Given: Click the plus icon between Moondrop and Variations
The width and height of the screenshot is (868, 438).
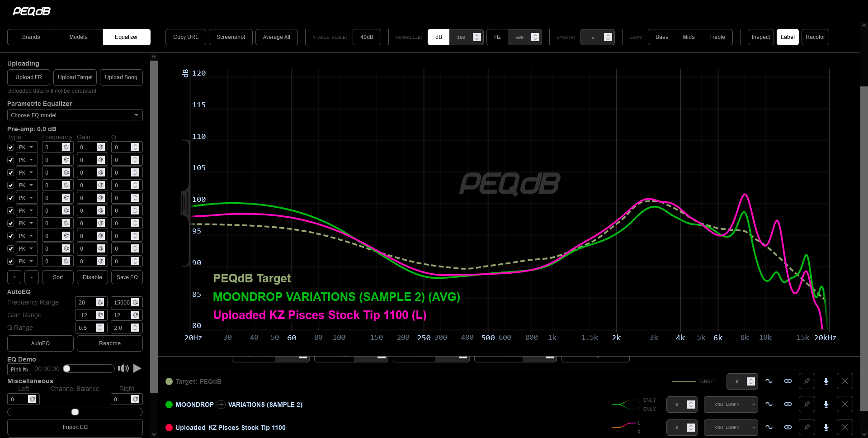Looking at the screenshot, I should point(221,405).
